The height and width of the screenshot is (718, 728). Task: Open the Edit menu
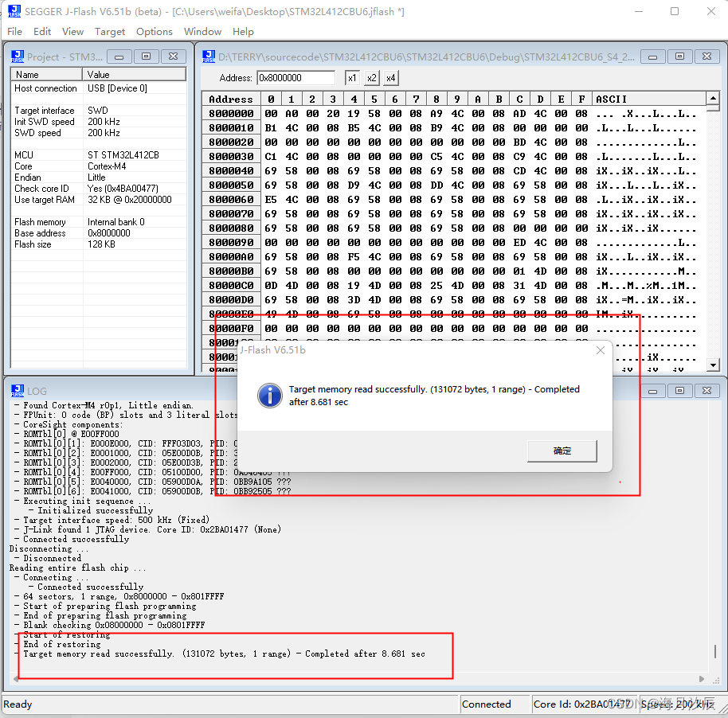pyautogui.click(x=41, y=32)
